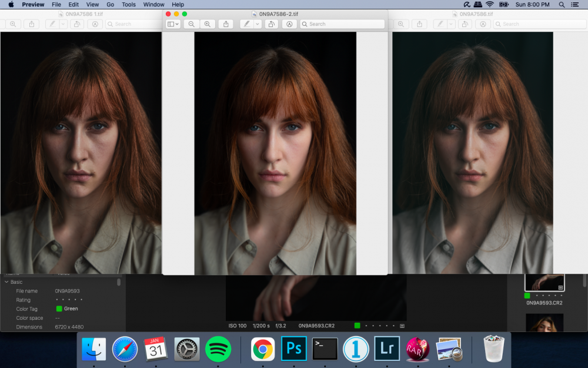Open the File menu
This screenshot has height=368, width=588.
pyautogui.click(x=56, y=4)
